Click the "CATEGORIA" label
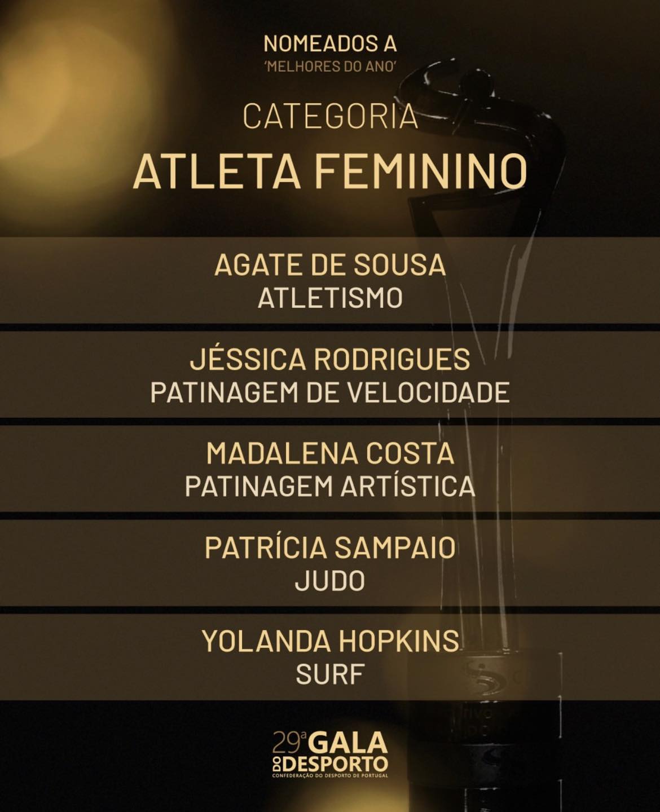The image size is (660, 812). click(x=330, y=116)
